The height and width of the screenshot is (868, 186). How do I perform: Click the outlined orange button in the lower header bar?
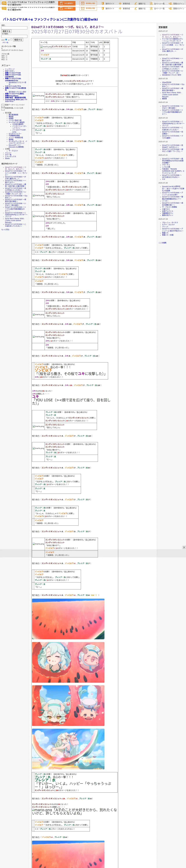(88, 8)
